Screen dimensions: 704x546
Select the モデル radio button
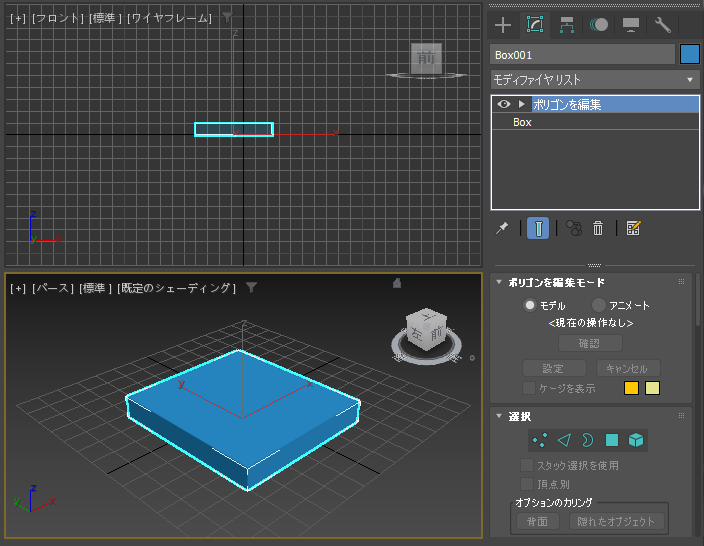point(530,305)
